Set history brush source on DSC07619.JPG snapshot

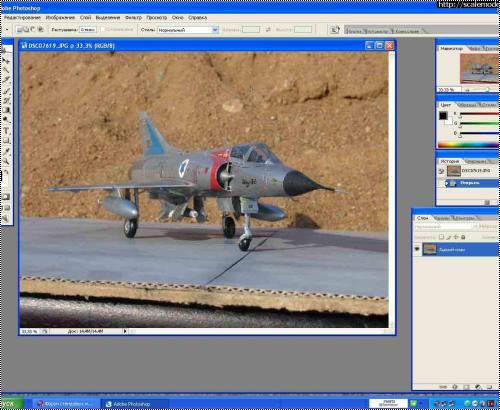[441, 171]
